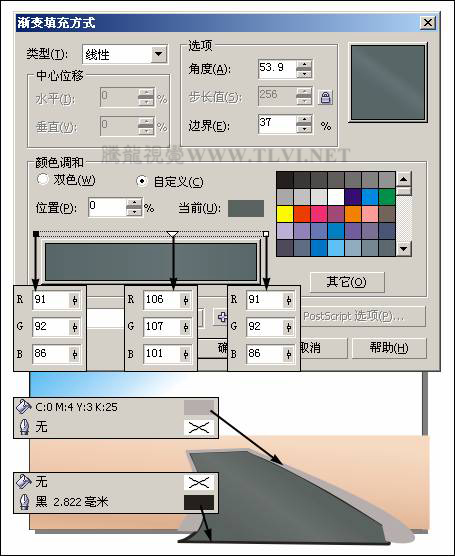Select the gradient midpoint triangle marker

click(172, 234)
